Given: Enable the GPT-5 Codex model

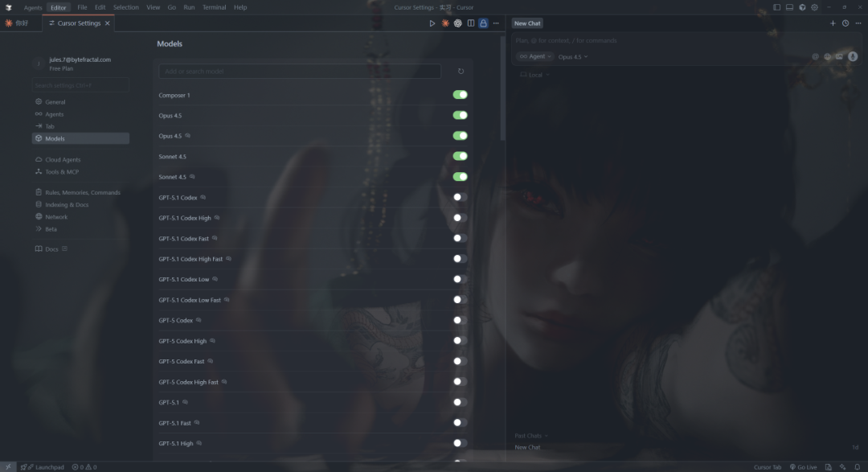Looking at the screenshot, I should (x=460, y=320).
